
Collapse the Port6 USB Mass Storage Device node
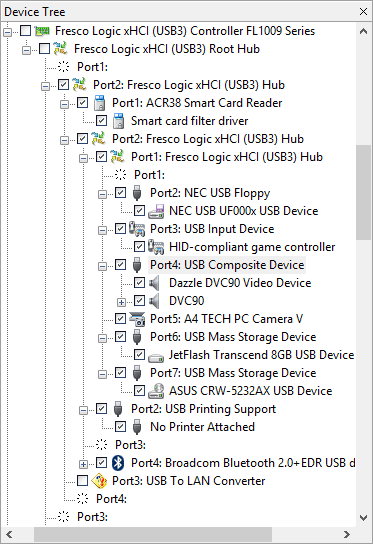102,338
